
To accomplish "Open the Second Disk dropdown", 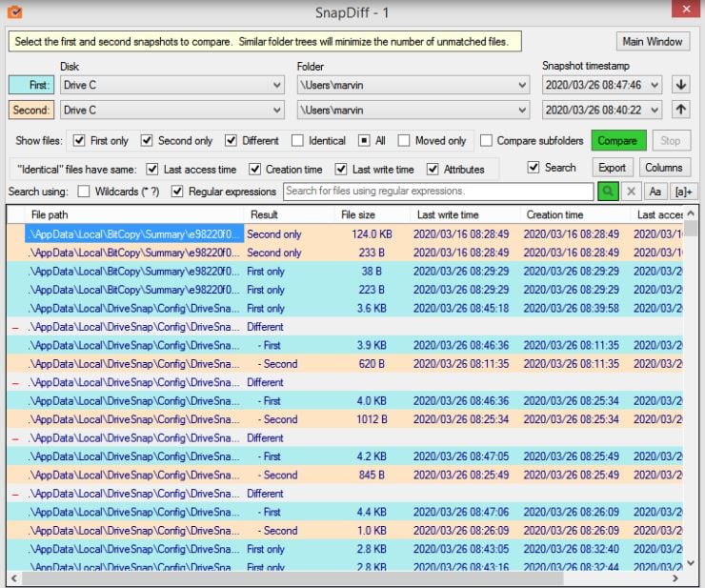I will tap(172, 110).
